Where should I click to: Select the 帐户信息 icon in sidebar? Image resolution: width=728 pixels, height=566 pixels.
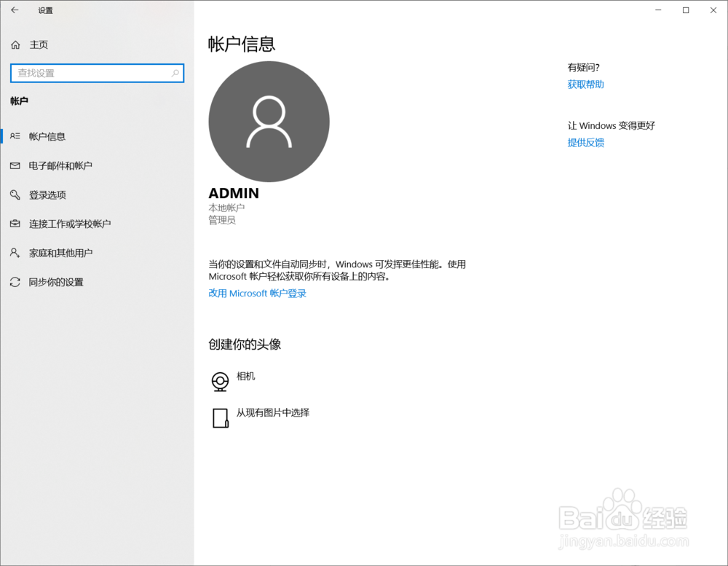click(x=15, y=136)
